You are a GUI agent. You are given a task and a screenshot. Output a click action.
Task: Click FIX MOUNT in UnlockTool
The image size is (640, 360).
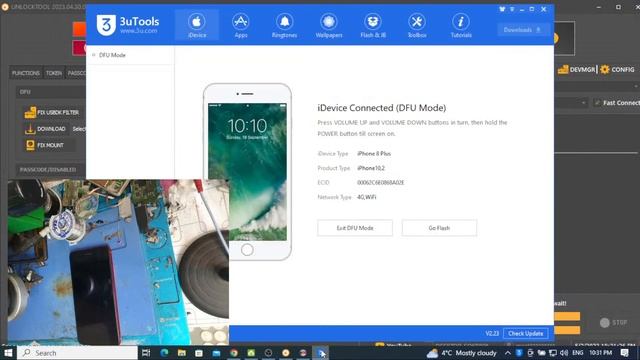point(50,145)
